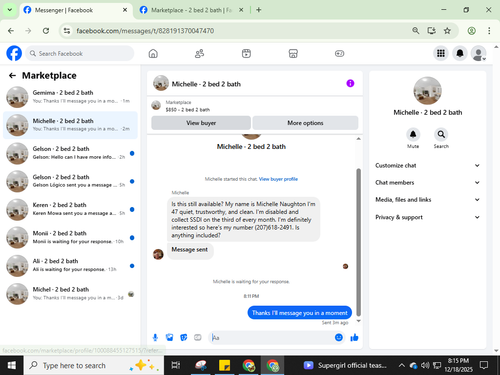Open the Chrome profile icon

pyautogui.click(x=471, y=31)
